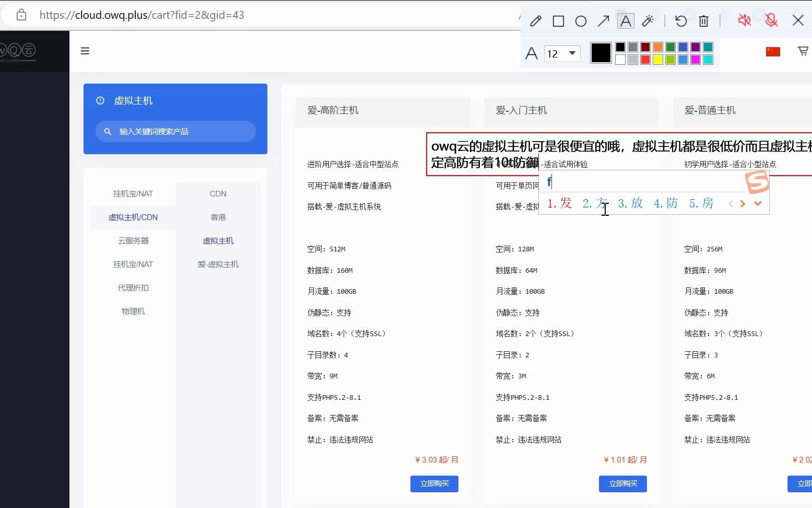Choose IME candidate 1 发

click(x=560, y=203)
